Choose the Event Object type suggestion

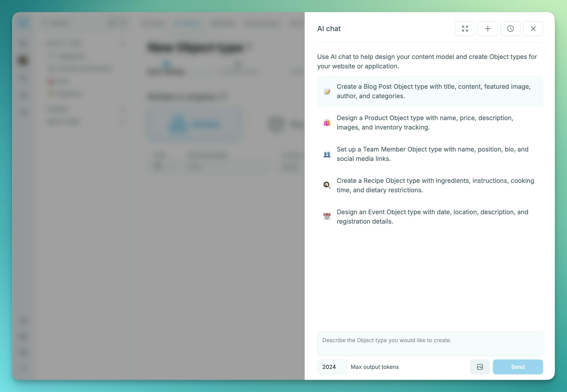[432, 217]
